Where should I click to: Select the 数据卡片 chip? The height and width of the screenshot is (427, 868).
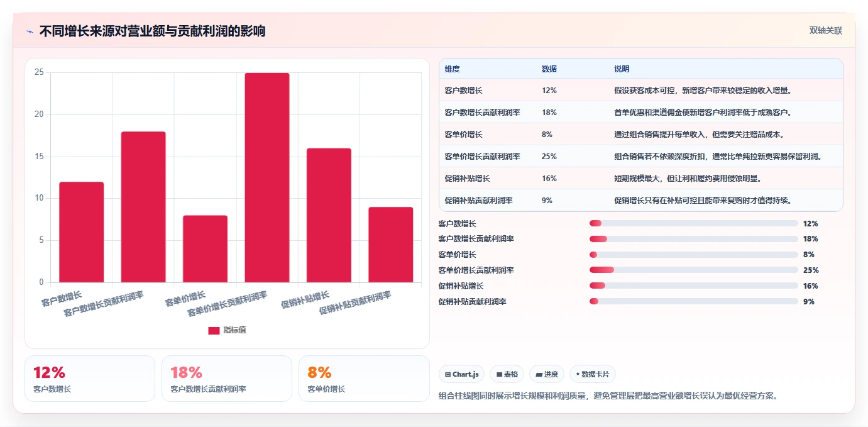tap(593, 374)
